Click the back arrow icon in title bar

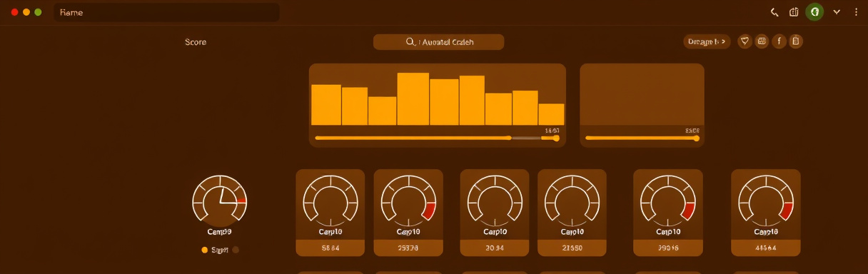[x=774, y=12]
